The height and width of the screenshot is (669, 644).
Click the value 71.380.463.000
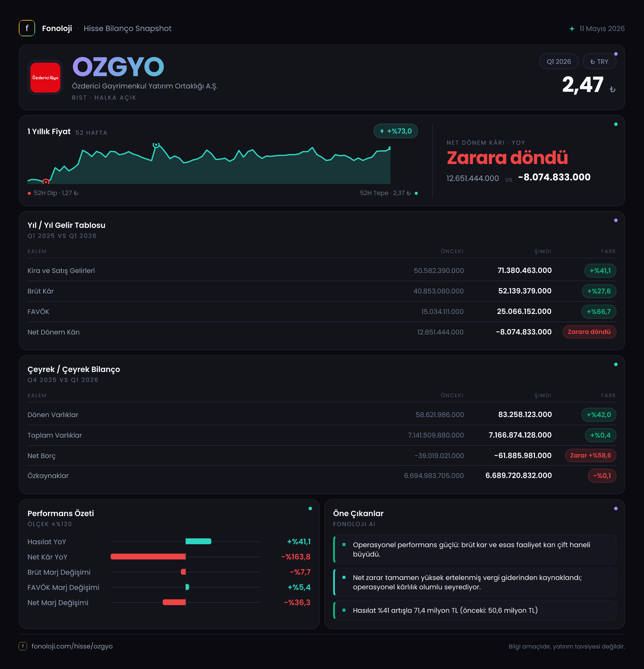point(525,271)
